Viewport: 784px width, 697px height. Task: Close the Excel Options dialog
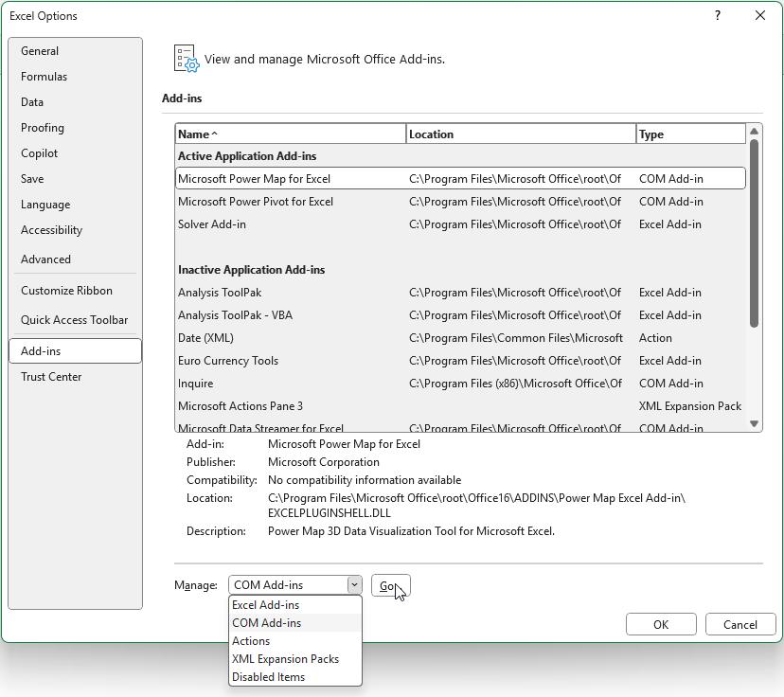click(760, 15)
